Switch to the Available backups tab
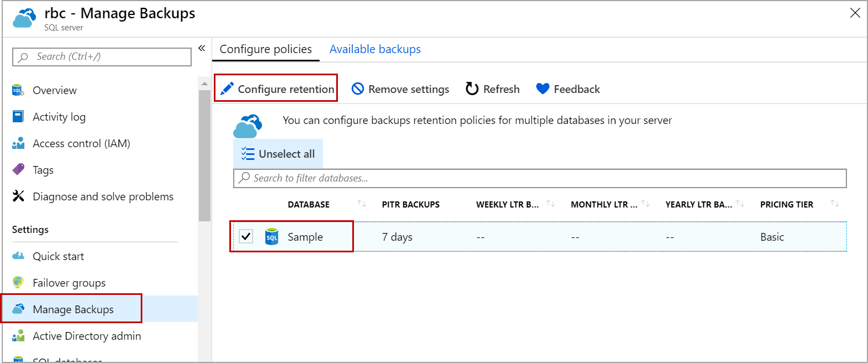 click(375, 49)
